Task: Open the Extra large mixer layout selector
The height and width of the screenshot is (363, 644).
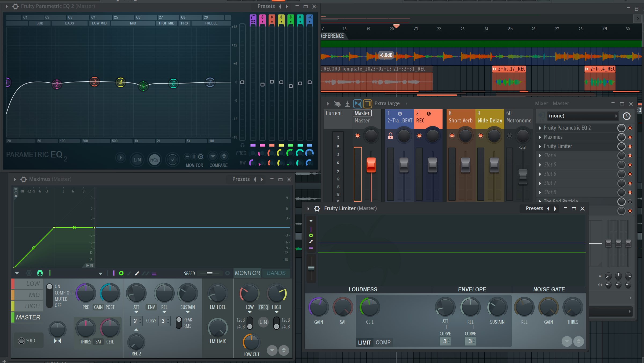Action: (387, 103)
